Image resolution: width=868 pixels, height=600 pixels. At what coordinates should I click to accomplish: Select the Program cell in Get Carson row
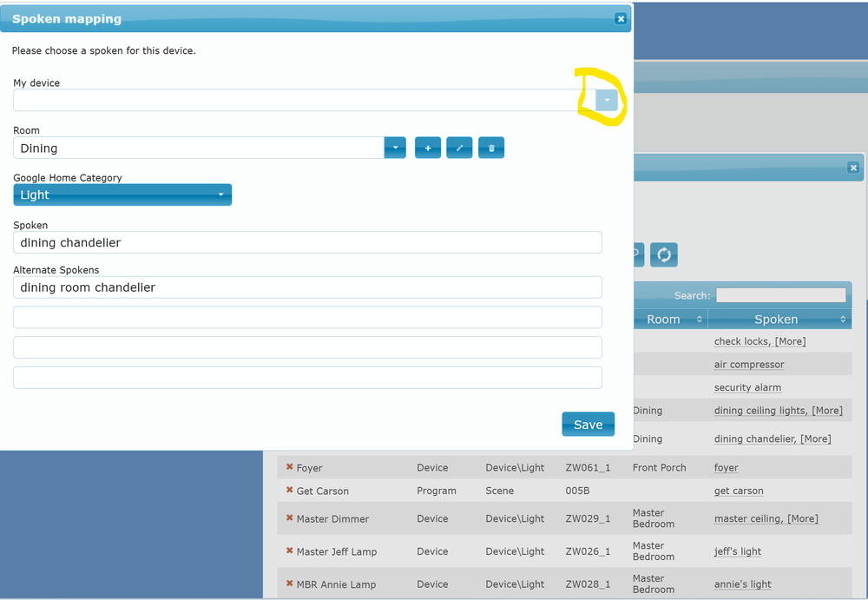point(437,491)
